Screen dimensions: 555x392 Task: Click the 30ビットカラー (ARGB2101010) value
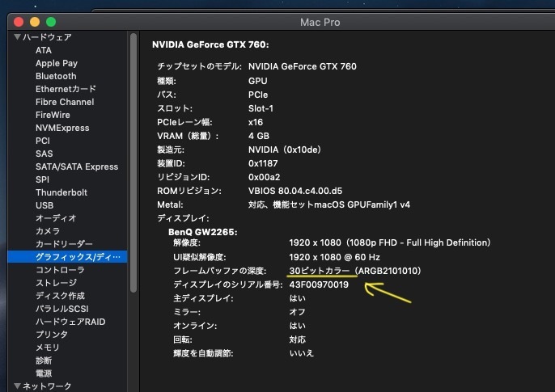coord(355,271)
